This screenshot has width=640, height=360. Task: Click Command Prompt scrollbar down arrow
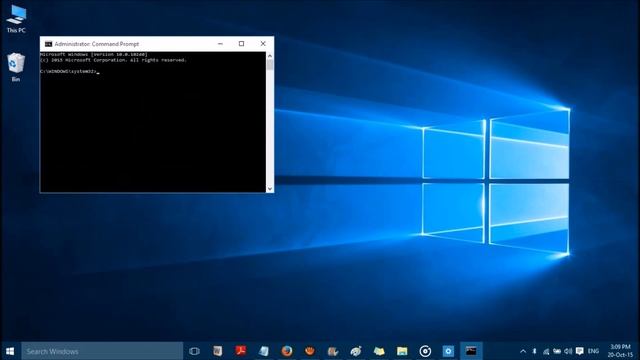[270, 189]
